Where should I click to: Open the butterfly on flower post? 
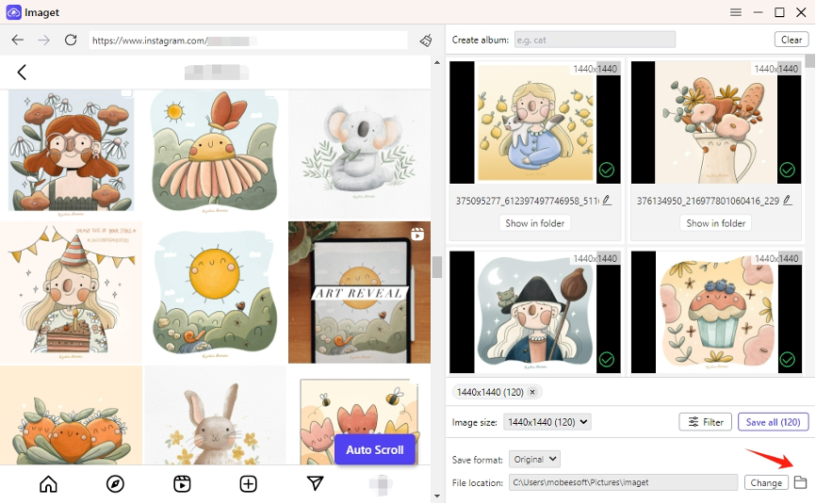click(215, 152)
